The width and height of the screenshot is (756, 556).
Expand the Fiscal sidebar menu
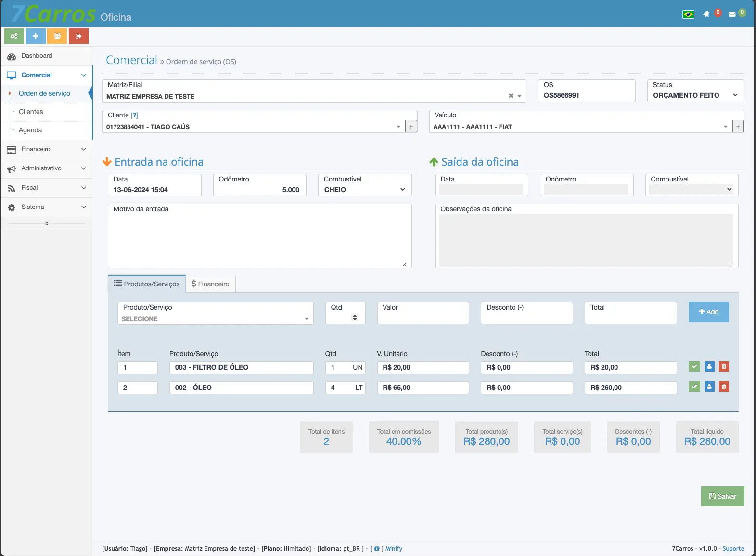(x=47, y=188)
